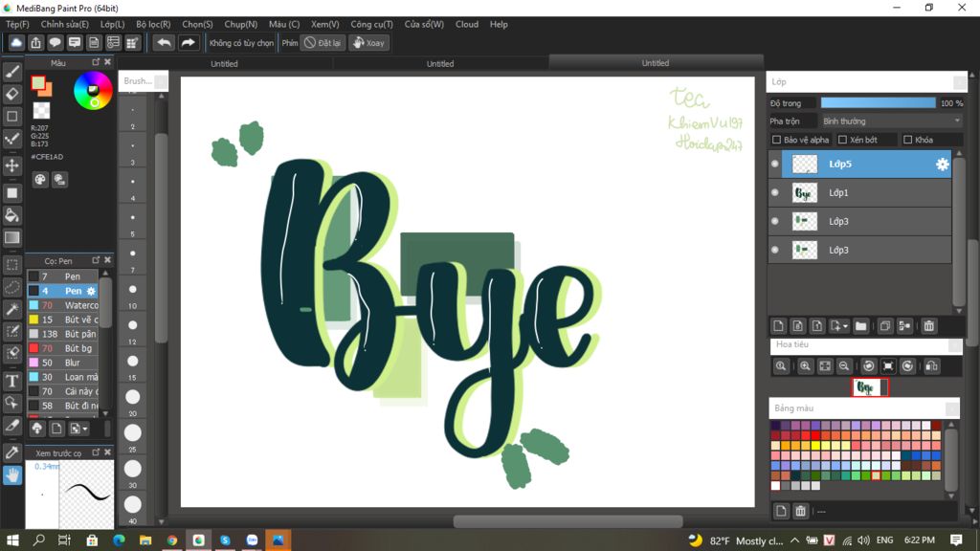Open settings gear of Lớp5 layer

tap(942, 165)
